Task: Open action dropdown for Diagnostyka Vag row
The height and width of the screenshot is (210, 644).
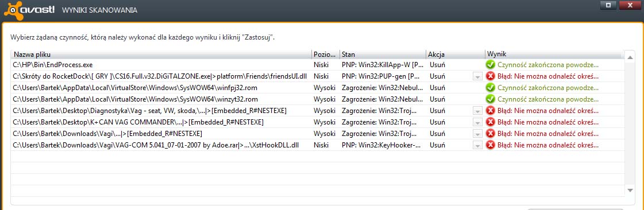Action: (x=477, y=111)
